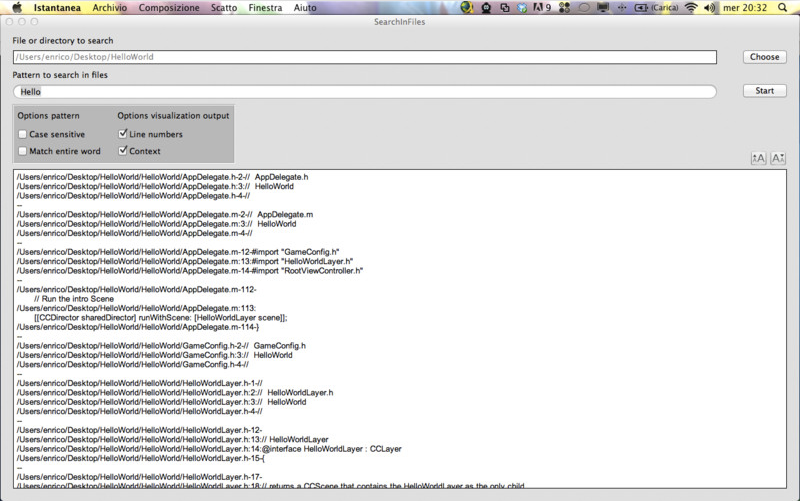Click the Wi-Fi status icon
Screen dimensions: 800x501
(x=690, y=7)
